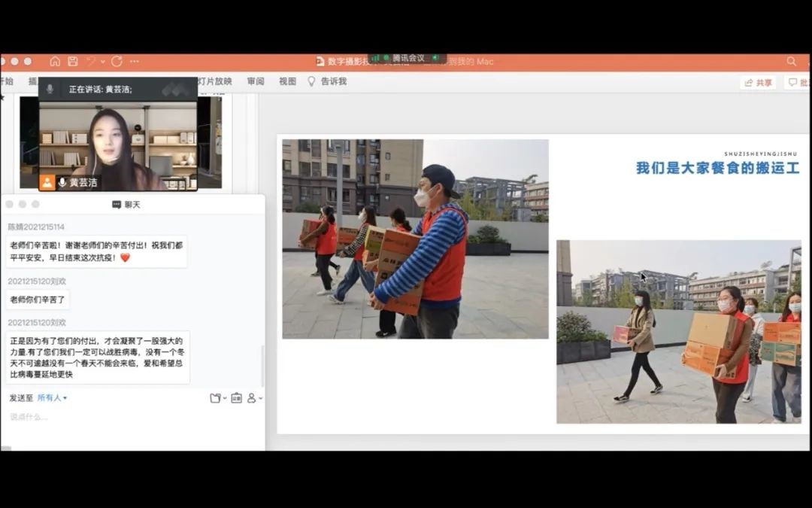Click the 批注 comments button

click(798, 83)
